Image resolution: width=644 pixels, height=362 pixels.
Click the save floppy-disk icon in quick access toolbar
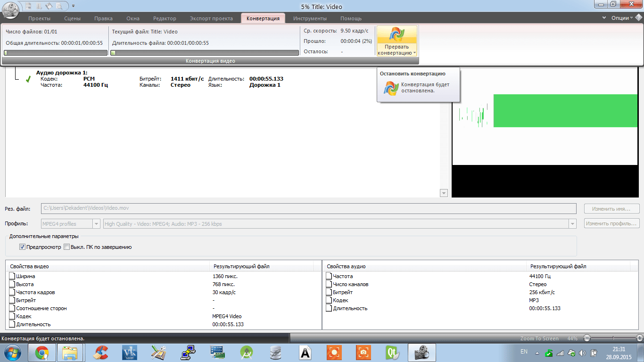[x=49, y=6]
